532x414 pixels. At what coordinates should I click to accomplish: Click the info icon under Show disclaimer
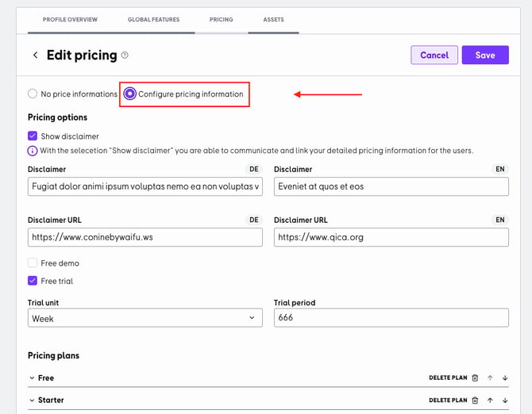(33, 151)
